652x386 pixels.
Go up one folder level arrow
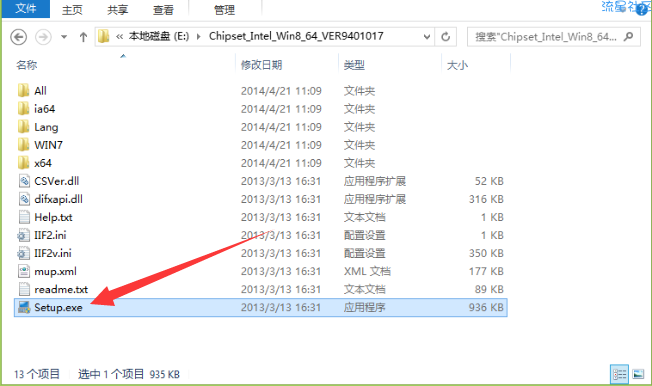coord(83,37)
